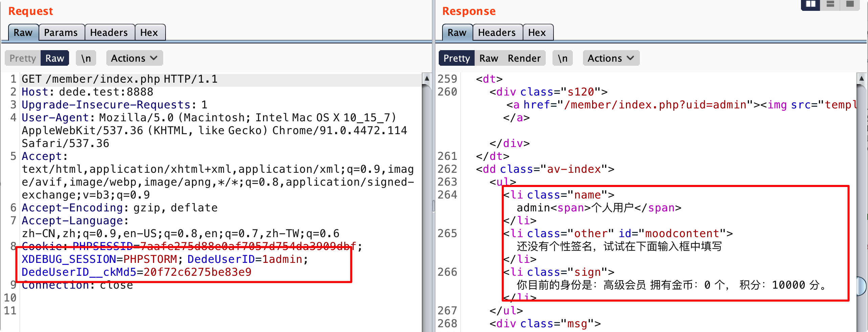Click the PHPSESSID cookie value
This screenshot has height=332, width=868.
[x=248, y=247]
